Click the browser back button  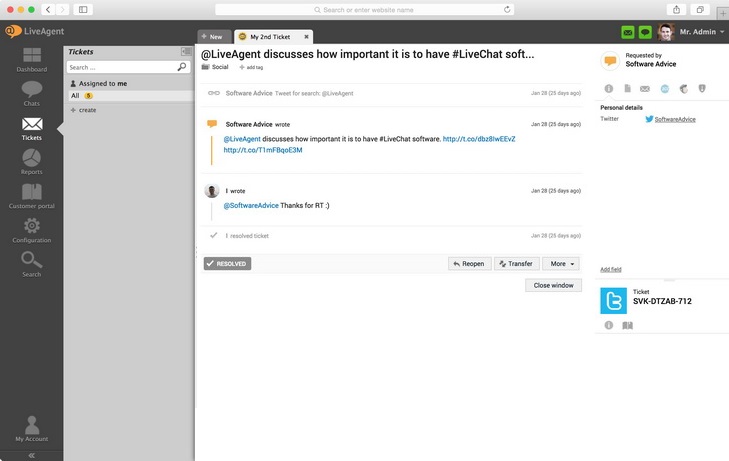click(48, 9)
